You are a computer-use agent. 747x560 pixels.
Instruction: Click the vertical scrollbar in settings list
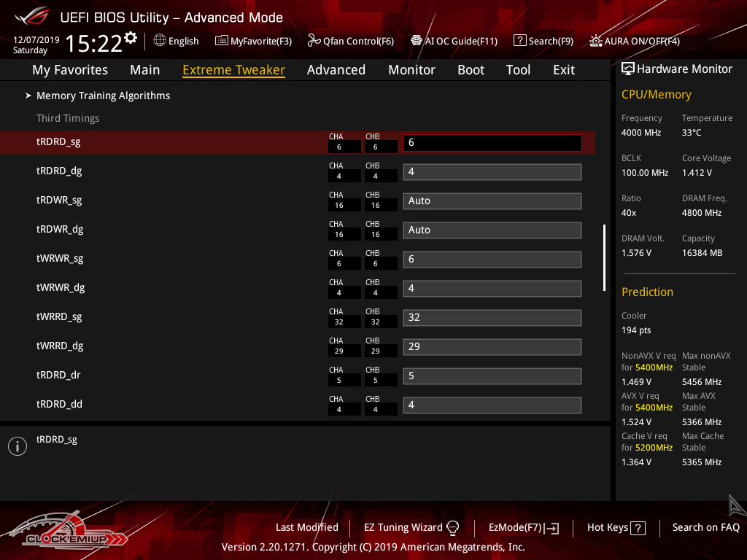coord(604,257)
